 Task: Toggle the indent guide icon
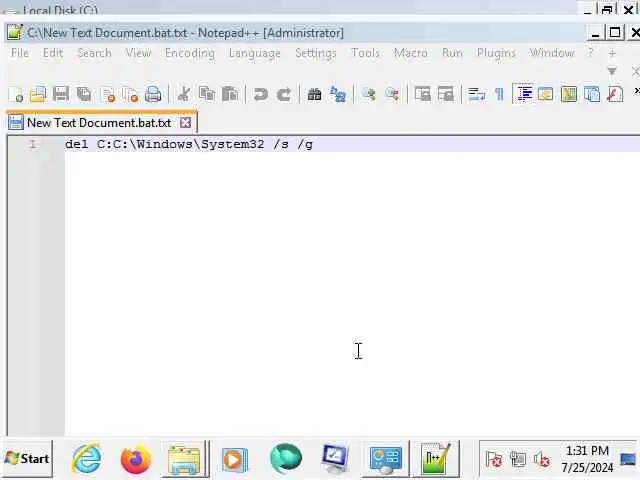(524, 94)
